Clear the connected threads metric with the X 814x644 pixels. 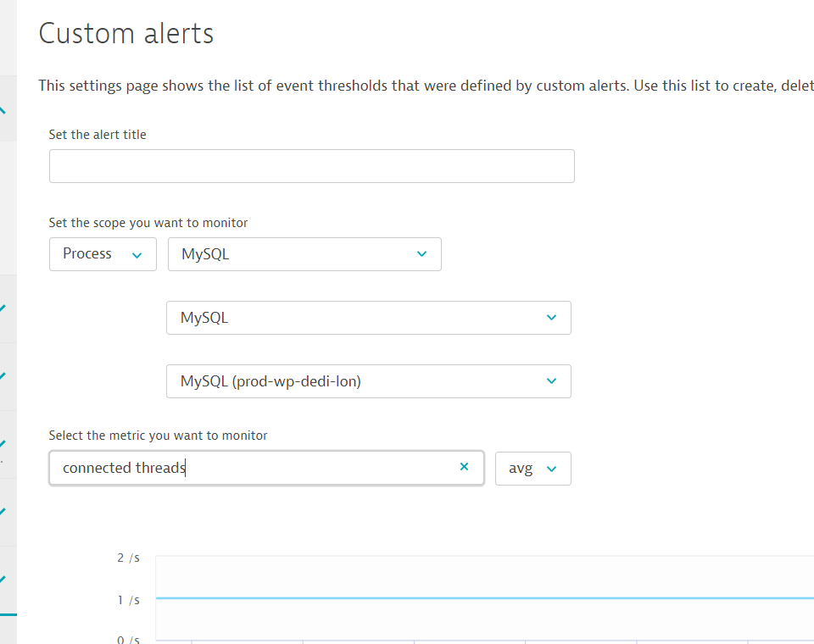pos(464,467)
